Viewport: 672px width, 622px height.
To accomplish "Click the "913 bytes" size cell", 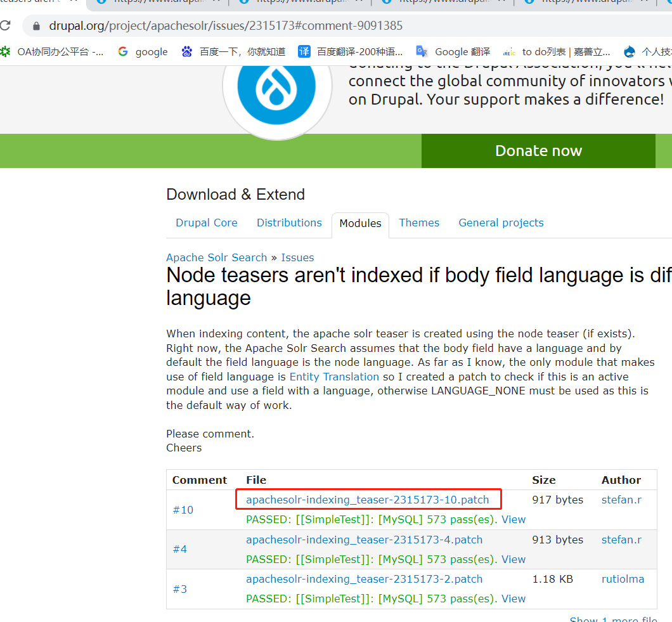I will tap(558, 540).
